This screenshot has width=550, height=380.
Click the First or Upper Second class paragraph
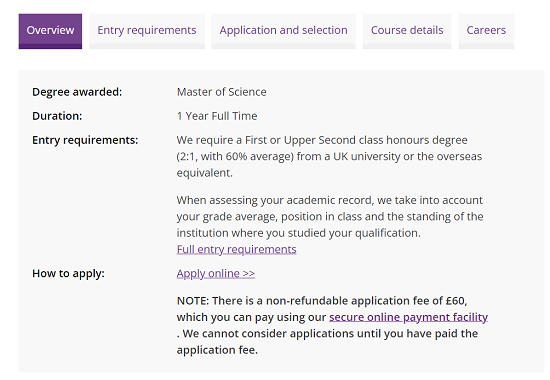click(329, 156)
